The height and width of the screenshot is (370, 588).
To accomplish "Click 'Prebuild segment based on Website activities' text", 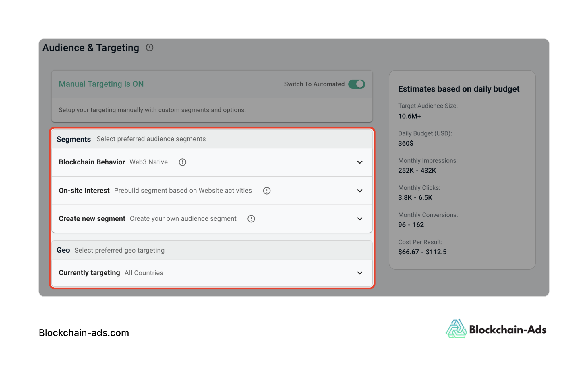I will click(x=183, y=191).
